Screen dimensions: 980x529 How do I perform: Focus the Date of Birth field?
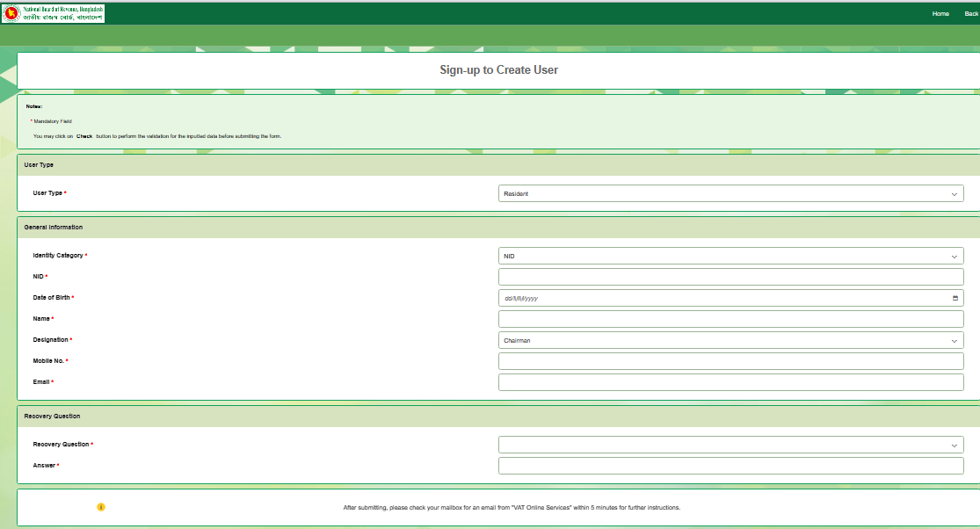point(730,298)
